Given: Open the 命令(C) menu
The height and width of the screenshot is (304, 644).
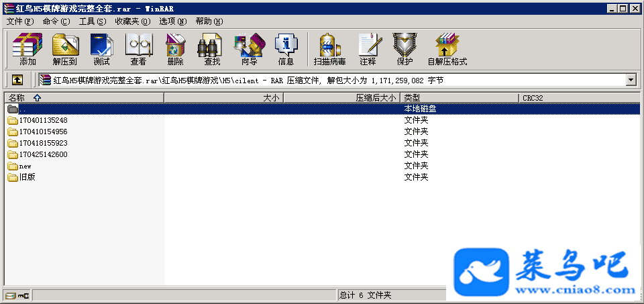Looking at the screenshot, I should [56, 21].
